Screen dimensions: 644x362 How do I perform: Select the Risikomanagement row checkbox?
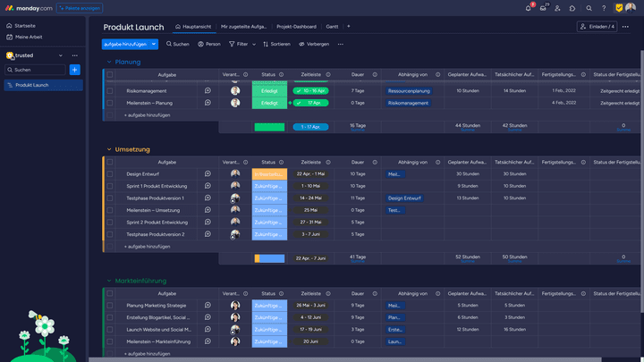pyautogui.click(x=110, y=91)
